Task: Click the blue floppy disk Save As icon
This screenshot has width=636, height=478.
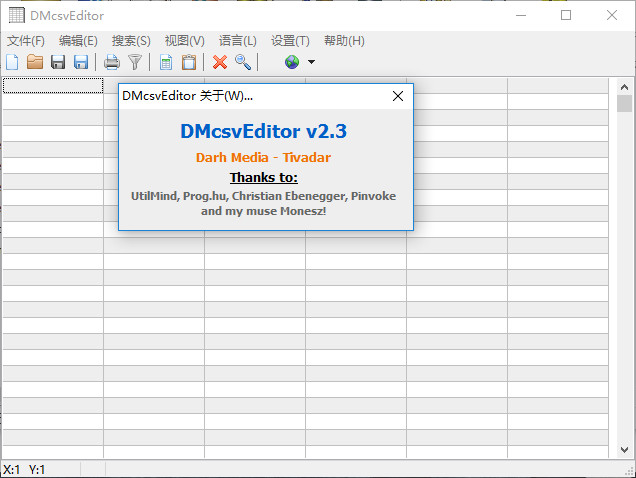Action: tap(81, 62)
